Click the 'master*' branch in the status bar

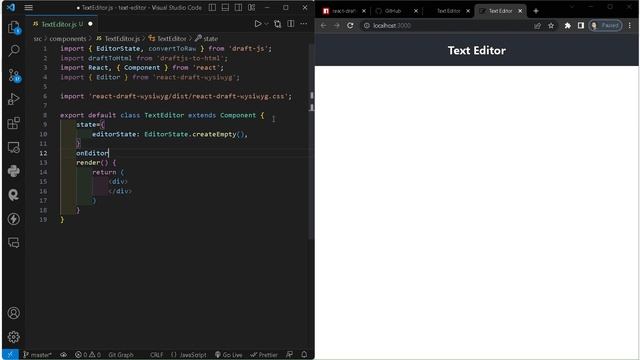click(x=37, y=355)
